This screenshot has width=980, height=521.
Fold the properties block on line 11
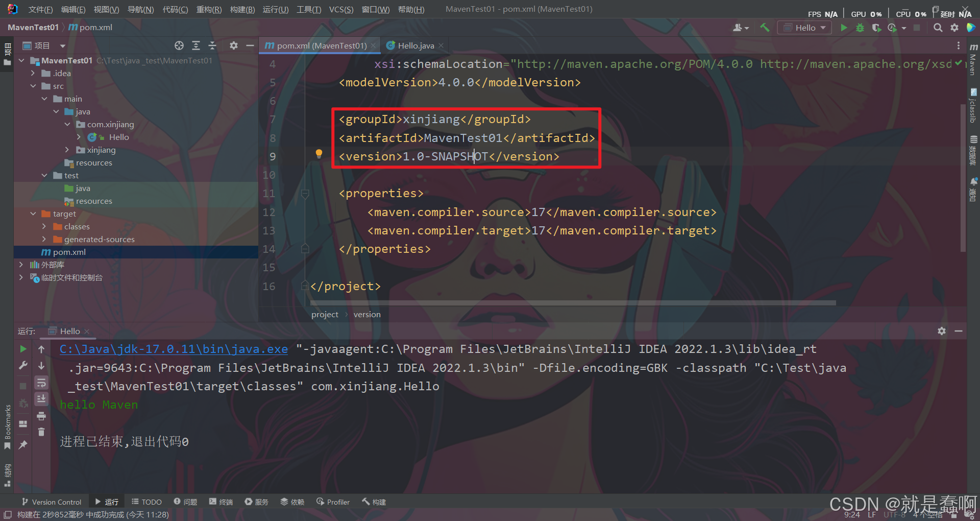pos(305,194)
